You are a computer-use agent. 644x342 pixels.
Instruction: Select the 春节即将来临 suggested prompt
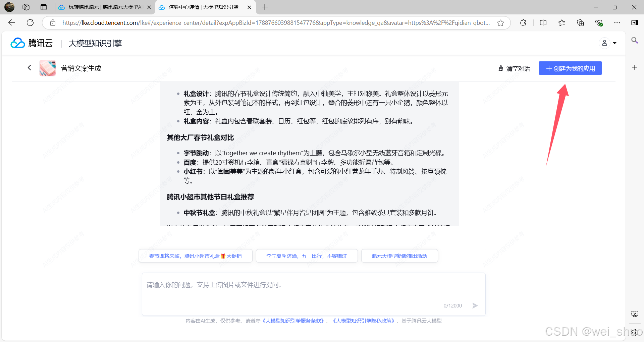(x=195, y=256)
